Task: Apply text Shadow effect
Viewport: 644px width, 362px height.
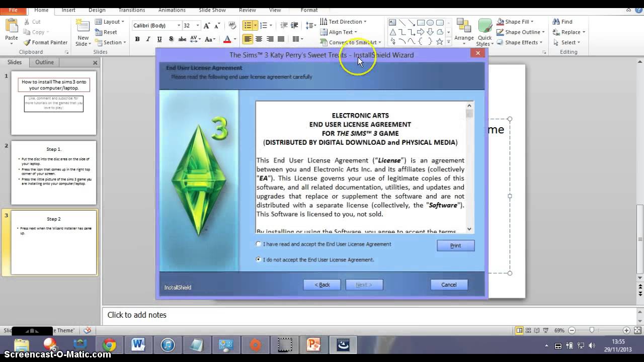Action: click(171, 39)
